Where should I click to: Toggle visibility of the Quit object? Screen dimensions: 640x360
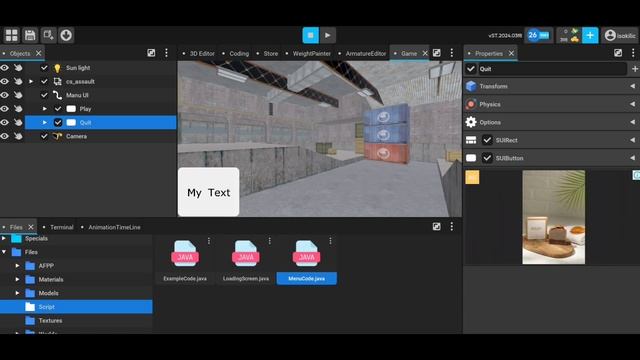(x=4, y=122)
